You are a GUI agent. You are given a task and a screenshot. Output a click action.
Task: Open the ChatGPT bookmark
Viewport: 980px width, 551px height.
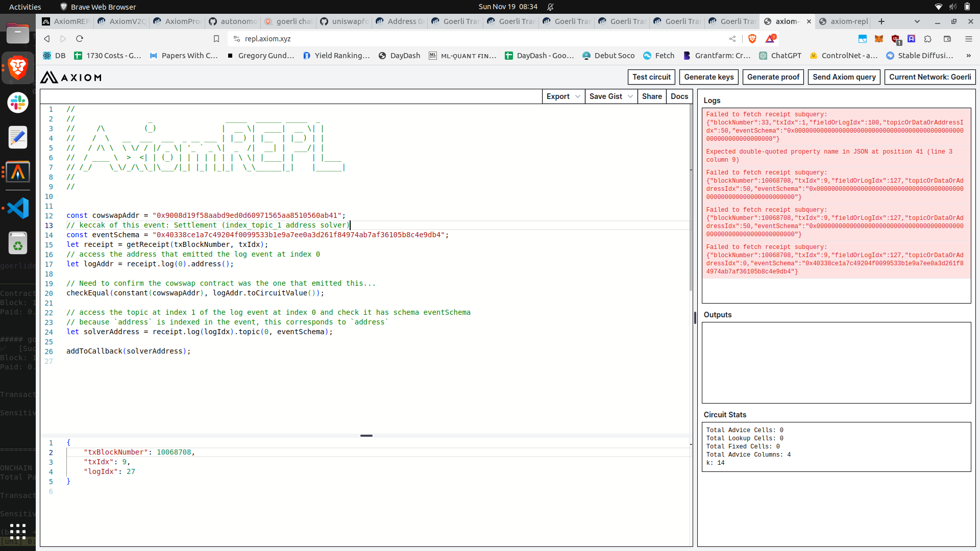point(780,56)
